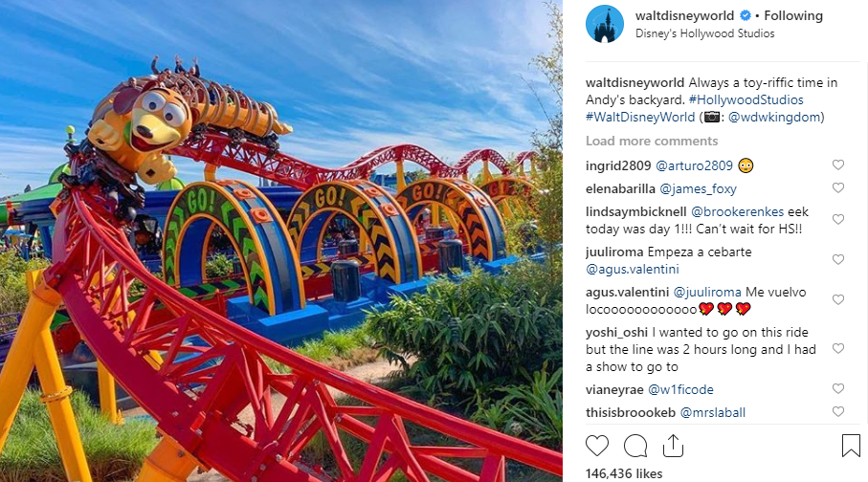Visit @wdwkingdom photo credit profile
The image size is (868, 482).
(x=774, y=117)
